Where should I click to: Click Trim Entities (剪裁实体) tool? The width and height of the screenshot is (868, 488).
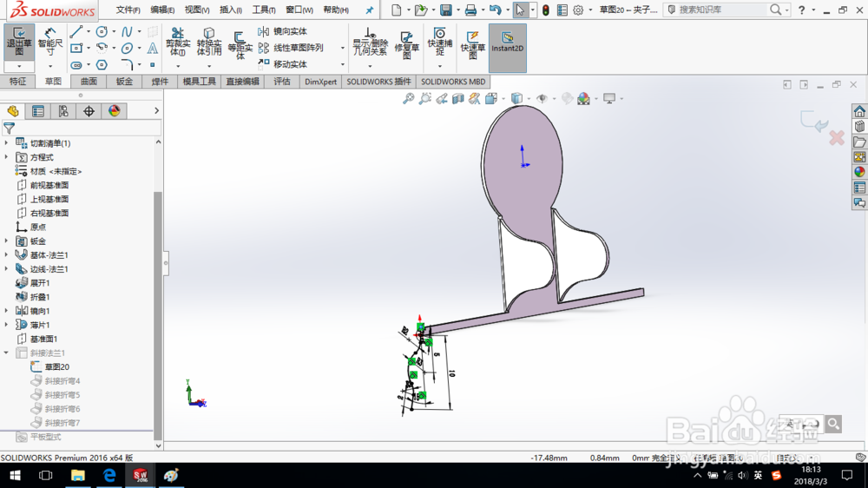click(x=178, y=42)
